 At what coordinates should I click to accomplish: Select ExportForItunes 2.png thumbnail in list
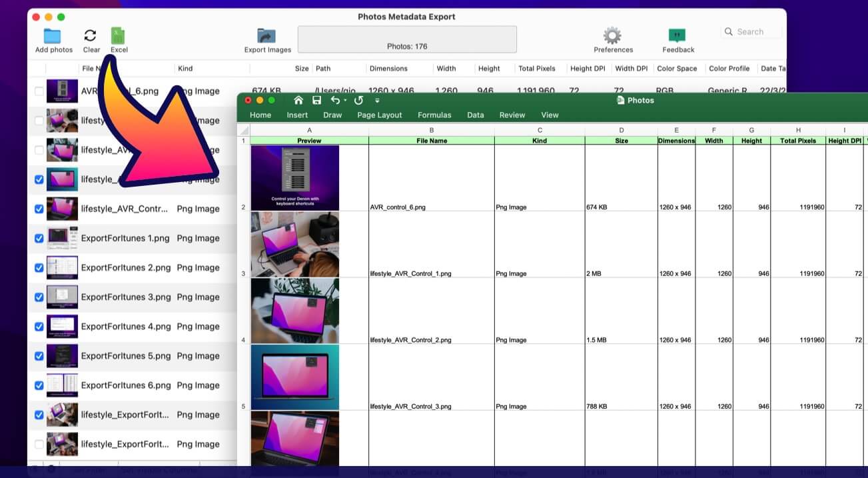coord(62,267)
